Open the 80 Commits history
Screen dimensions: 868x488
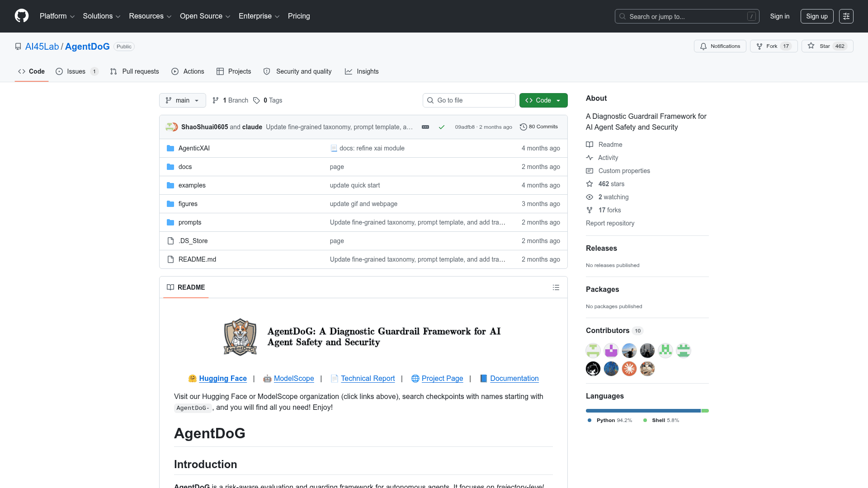(539, 127)
